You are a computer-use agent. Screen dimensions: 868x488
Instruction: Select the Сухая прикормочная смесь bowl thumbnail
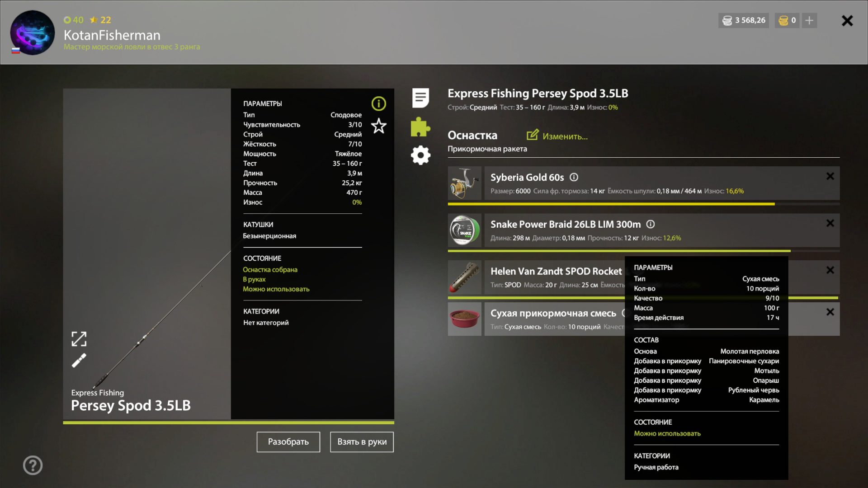pyautogui.click(x=465, y=319)
